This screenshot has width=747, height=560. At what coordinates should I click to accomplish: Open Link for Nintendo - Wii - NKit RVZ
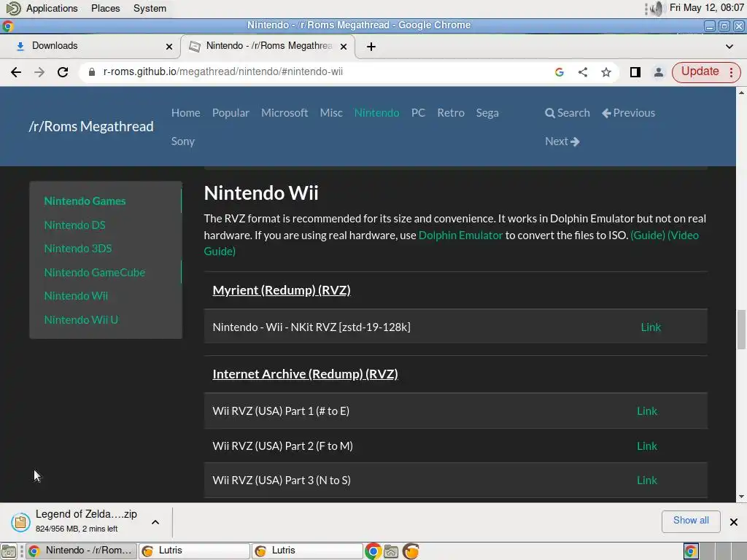point(651,327)
